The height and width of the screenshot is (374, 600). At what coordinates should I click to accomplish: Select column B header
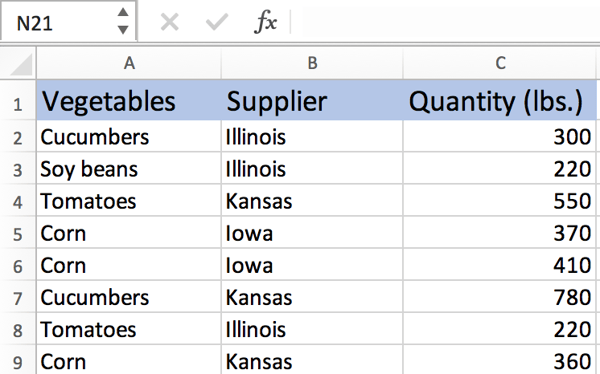312,63
